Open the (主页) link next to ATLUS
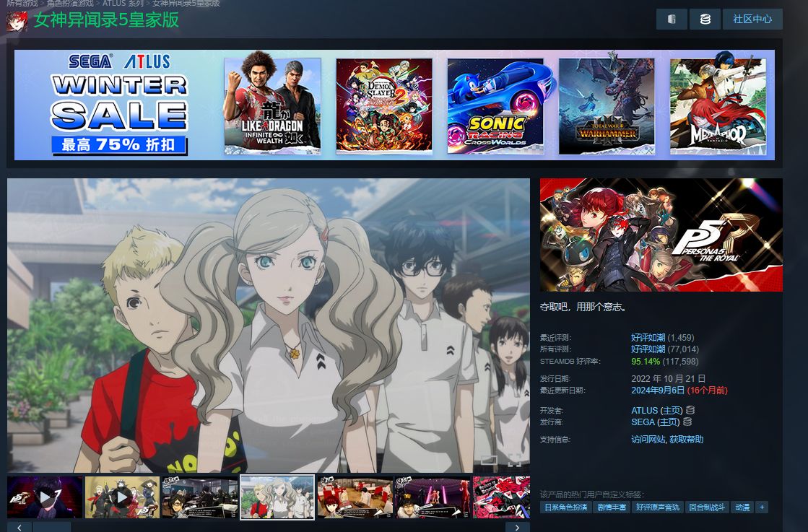This screenshot has height=532, width=808. click(x=672, y=411)
